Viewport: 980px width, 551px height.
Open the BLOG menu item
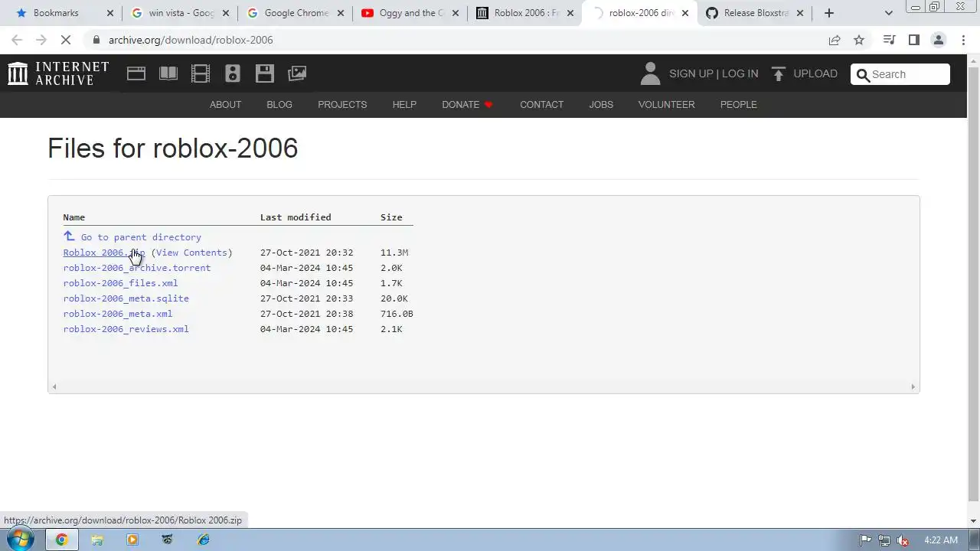pyautogui.click(x=279, y=105)
